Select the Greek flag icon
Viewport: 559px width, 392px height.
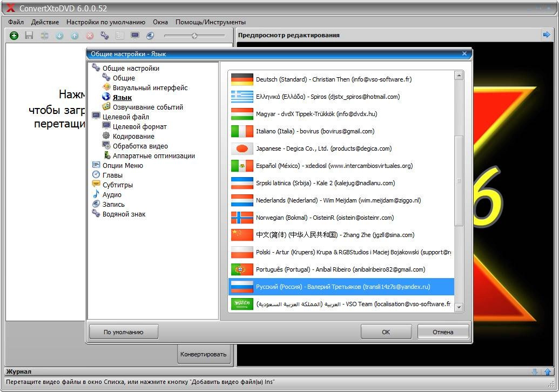coord(242,97)
